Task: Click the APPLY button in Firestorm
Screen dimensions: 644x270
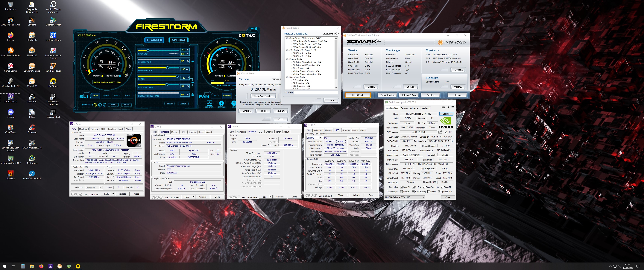Action: (x=183, y=103)
